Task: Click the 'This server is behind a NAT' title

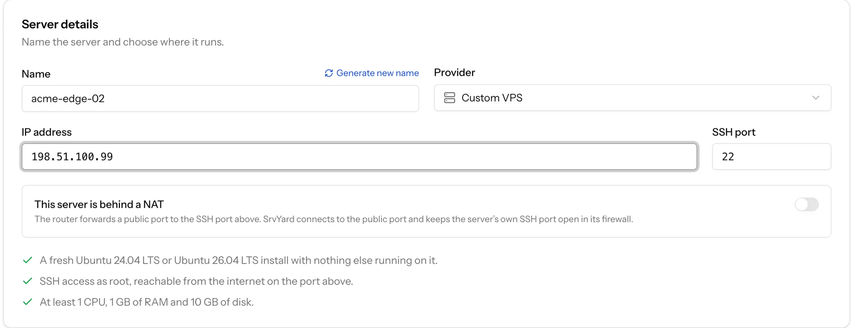Action: tap(99, 204)
